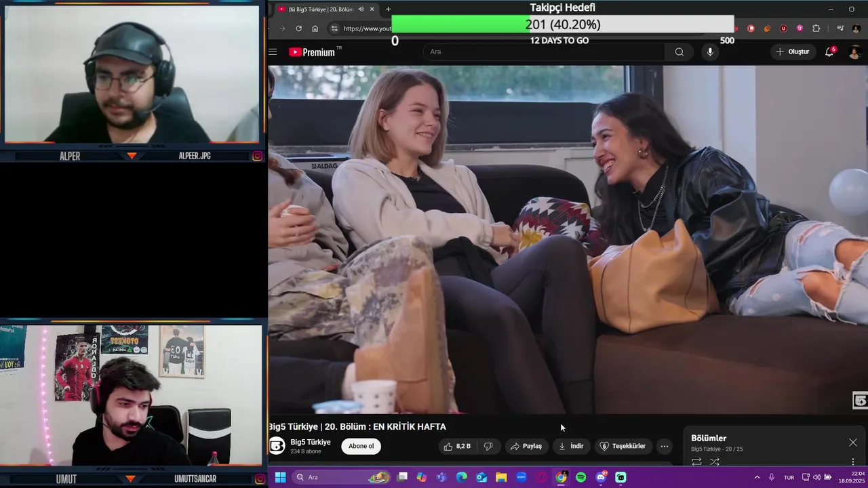Click the browser home button

[x=315, y=28]
